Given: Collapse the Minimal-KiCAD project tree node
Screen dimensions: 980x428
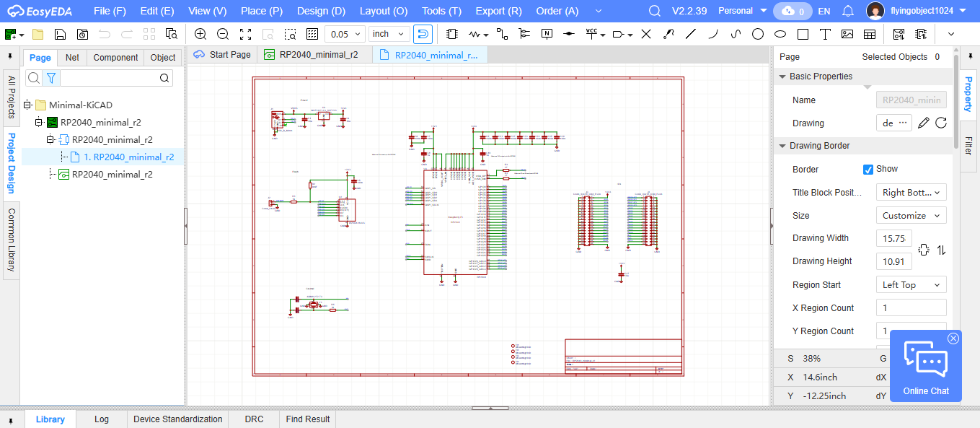Looking at the screenshot, I should pyautogui.click(x=28, y=105).
